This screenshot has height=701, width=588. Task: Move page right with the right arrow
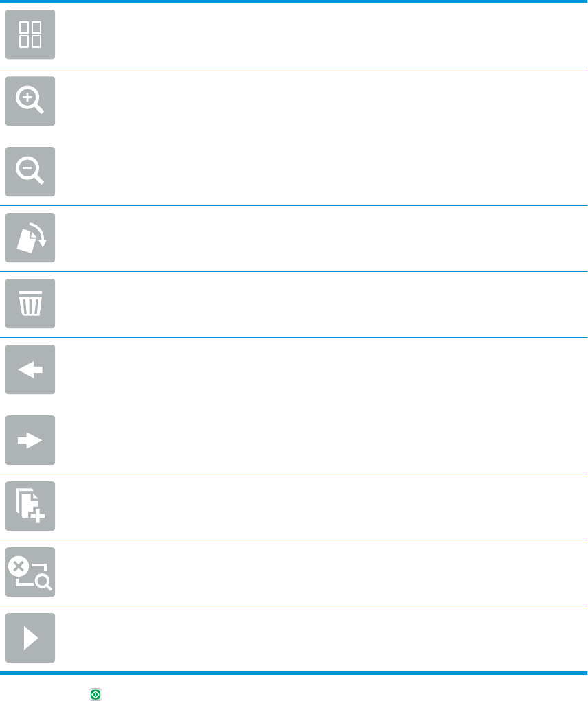point(30,440)
